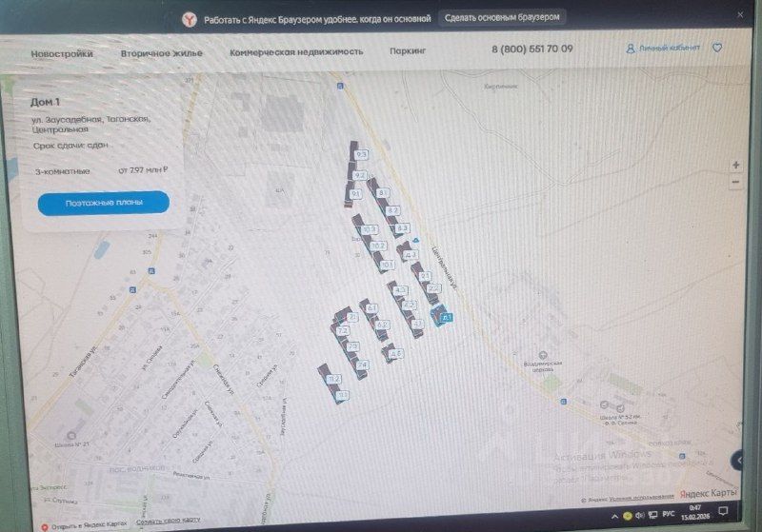The height and width of the screenshot is (532, 762).
Task: Open the Новостройки section
Action: click(x=62, y=54)
